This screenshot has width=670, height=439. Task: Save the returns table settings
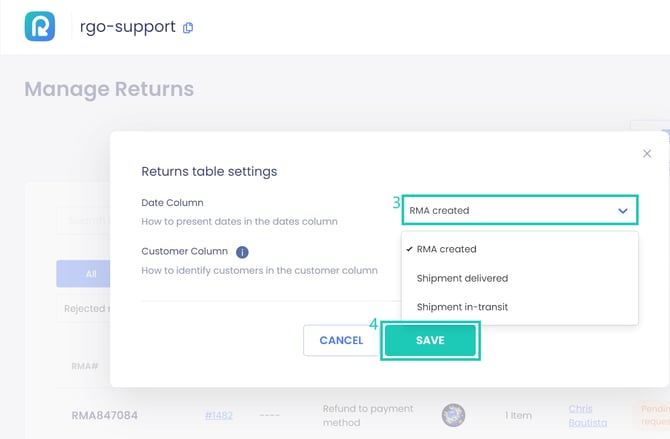(430, 340)
